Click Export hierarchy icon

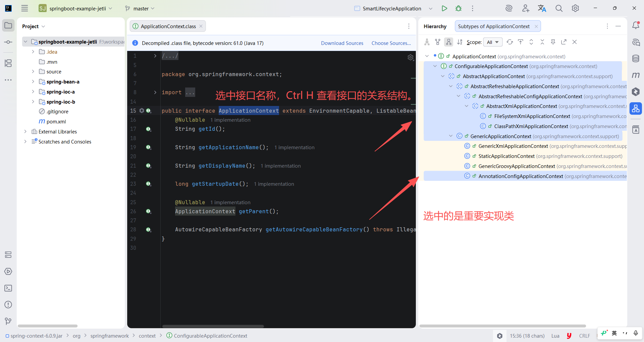coord(564,42)
